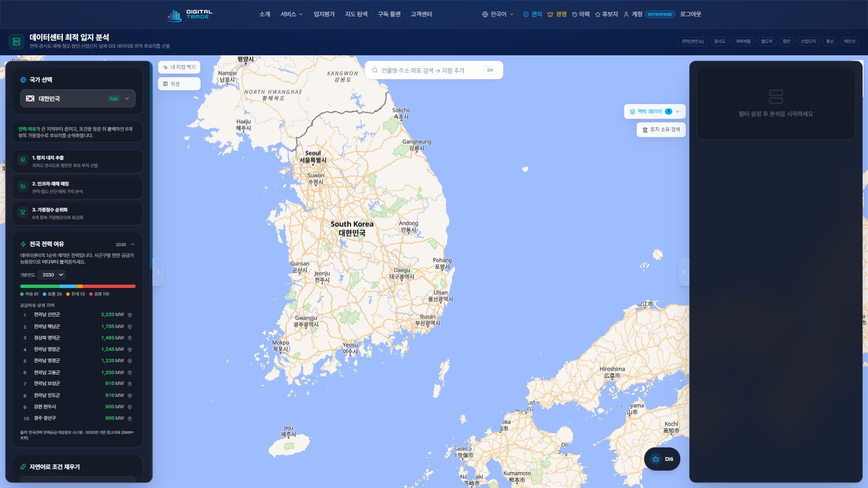Open the Diti chatbot button
Viewport: 868px width, 488px height.
click(662, 459)
